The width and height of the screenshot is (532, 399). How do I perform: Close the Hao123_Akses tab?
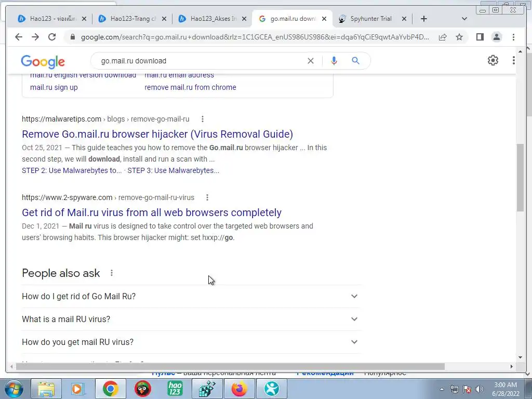pyautogui.click(x=244, y=19)
